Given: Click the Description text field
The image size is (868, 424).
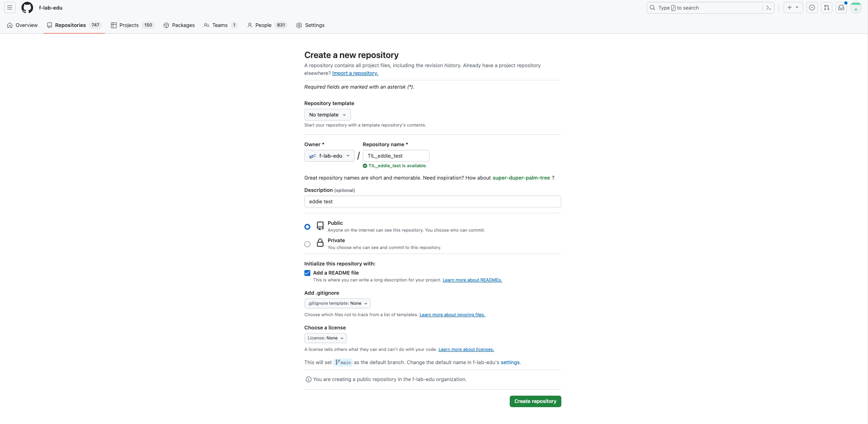Looking at the screenshot, I should pyautogui.click(x=432, y=201).
